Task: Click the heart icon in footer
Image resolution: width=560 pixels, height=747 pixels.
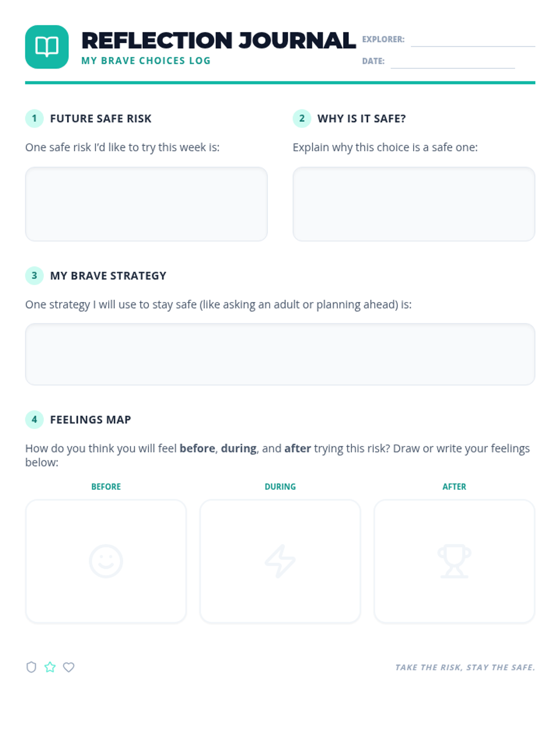Action: 69,667
